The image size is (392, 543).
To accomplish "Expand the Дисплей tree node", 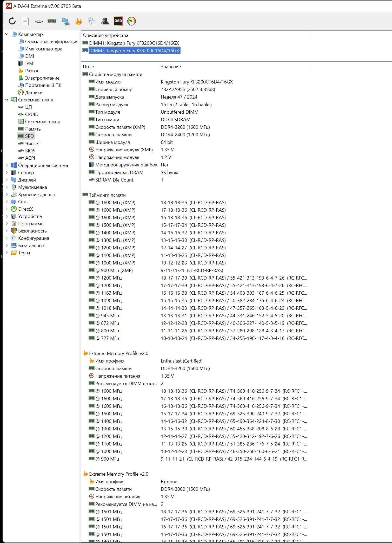I will 7,180.
